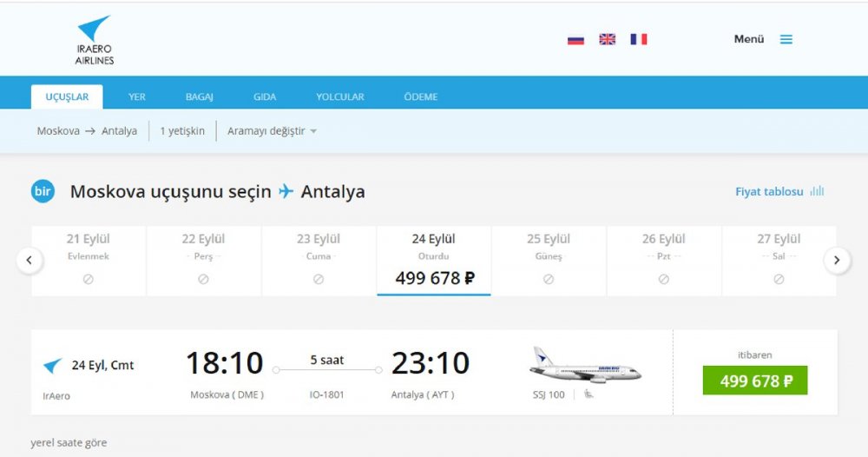Select the 24 Eylül date cell

434,260
